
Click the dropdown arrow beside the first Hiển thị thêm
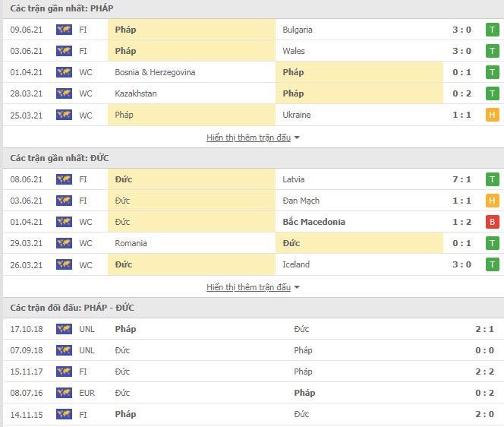(297, 138)
